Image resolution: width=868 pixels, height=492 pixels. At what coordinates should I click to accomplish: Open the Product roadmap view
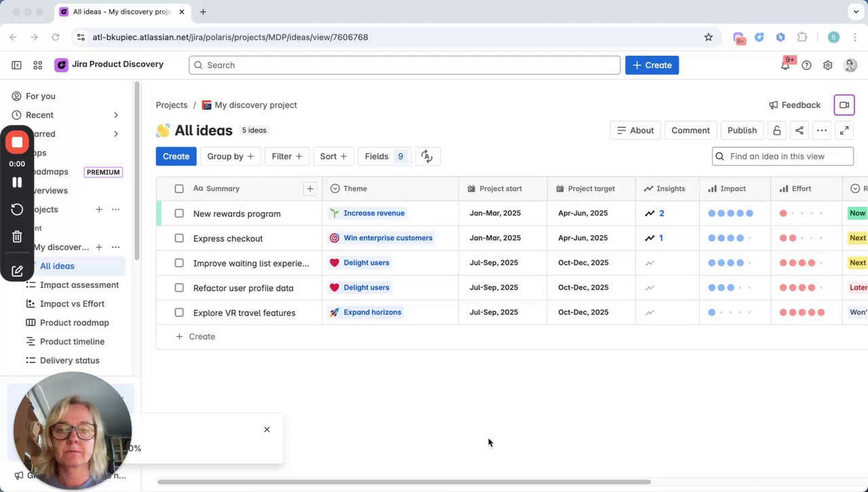[74, 323]
